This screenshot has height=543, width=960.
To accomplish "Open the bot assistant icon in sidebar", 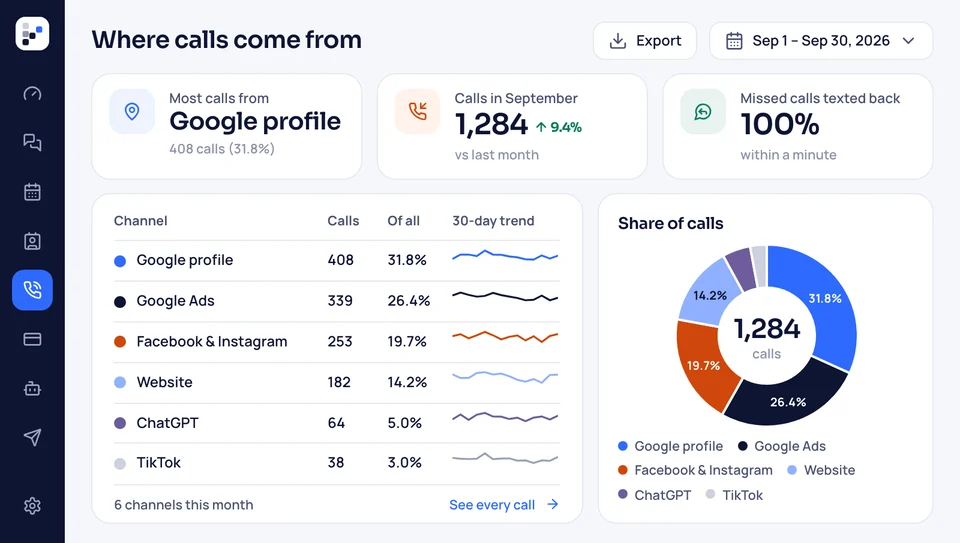I will [32, 388].
